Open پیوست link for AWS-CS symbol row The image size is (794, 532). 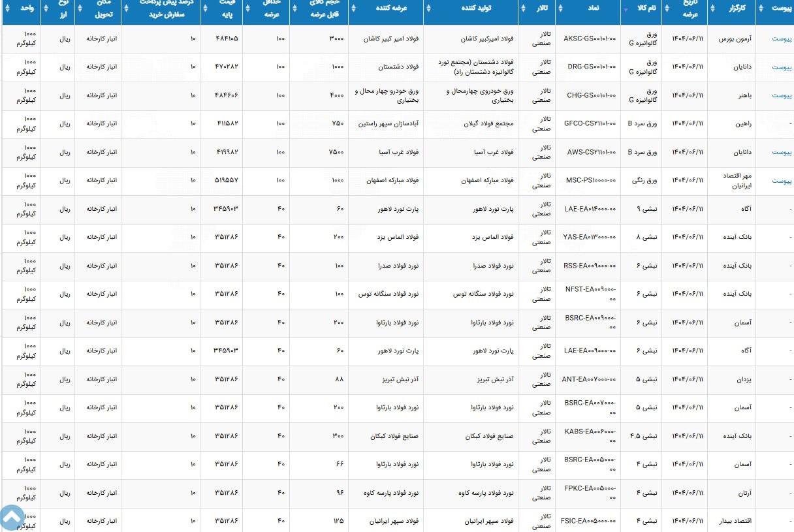[x=782, y=152]
